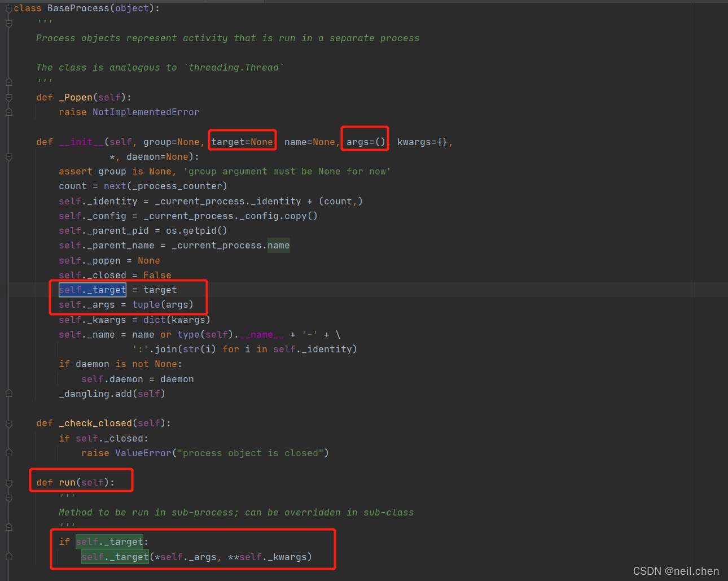Image resolution: width=728 pixels, height=581 pixels.
Task: Collapse the run method via its gutter icon
Action: pyautogui.click(x=8, y=482)
